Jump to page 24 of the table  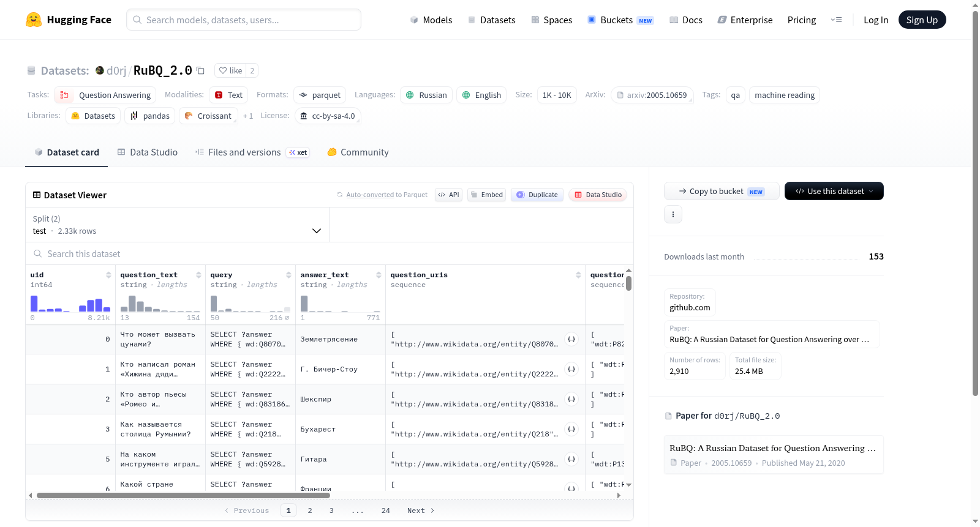pos(386,510)
